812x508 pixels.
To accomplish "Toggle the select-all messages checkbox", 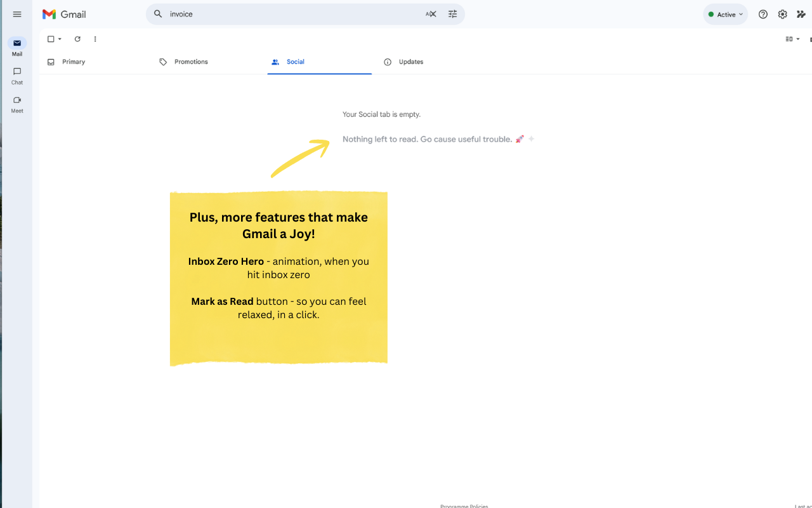I will [51, 39].
